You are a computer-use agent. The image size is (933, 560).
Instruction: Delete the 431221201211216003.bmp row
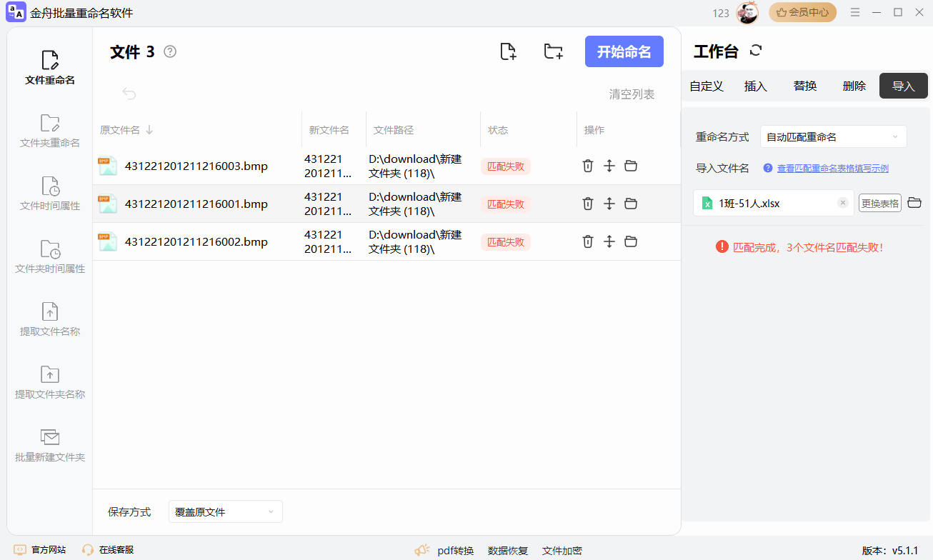point(588,166)
